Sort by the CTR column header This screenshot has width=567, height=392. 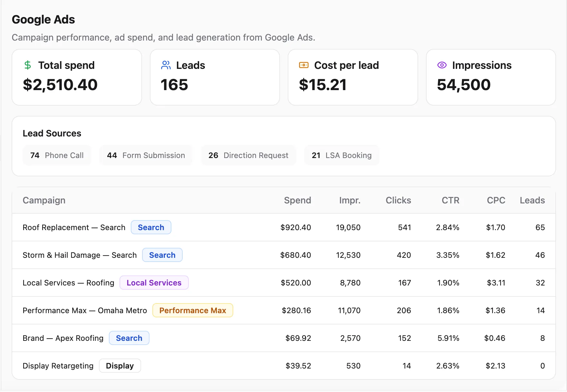coord(451,201)
